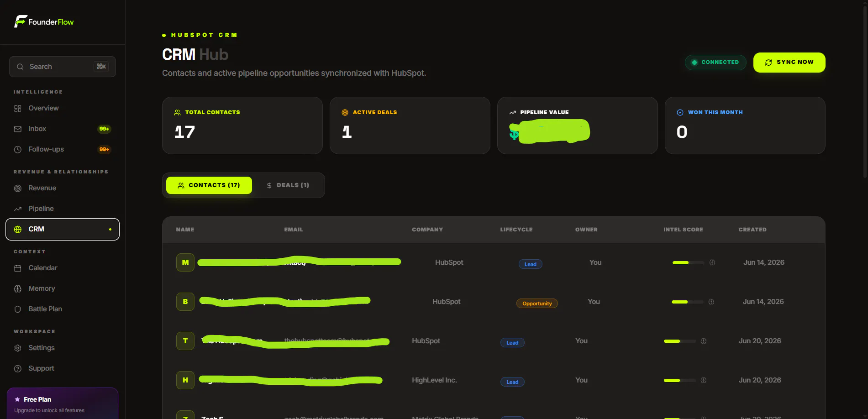Click the intel score bar in T row

679,341
